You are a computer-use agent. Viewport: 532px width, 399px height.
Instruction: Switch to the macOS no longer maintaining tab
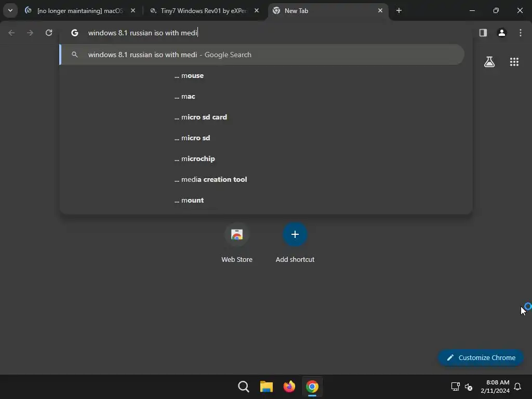click(x=81, y=10)
